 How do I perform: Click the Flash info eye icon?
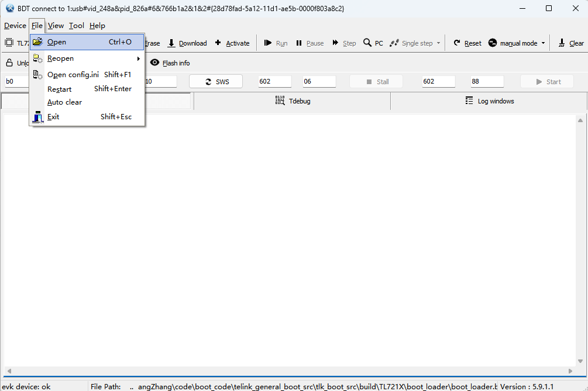[154, 63]
